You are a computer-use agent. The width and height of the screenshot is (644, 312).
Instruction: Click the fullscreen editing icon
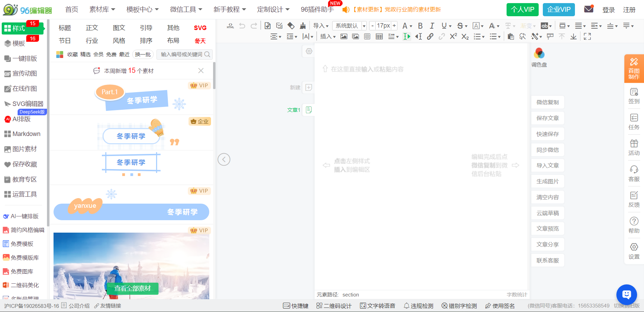point(587,36)
